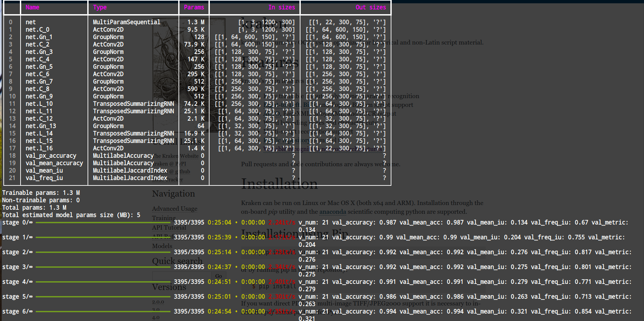Click the In sizes column header
Screen dimensions: 644x321
pyautogui.click(x=282, y=7)
